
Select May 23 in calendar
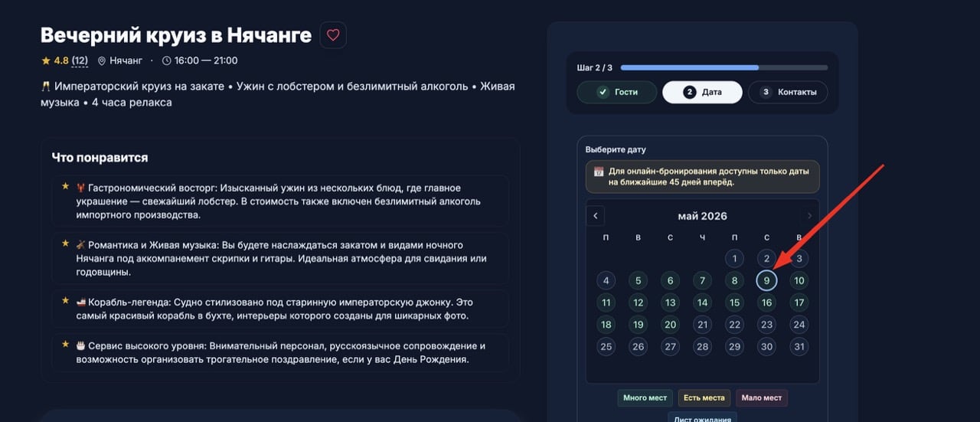[766, 325]
